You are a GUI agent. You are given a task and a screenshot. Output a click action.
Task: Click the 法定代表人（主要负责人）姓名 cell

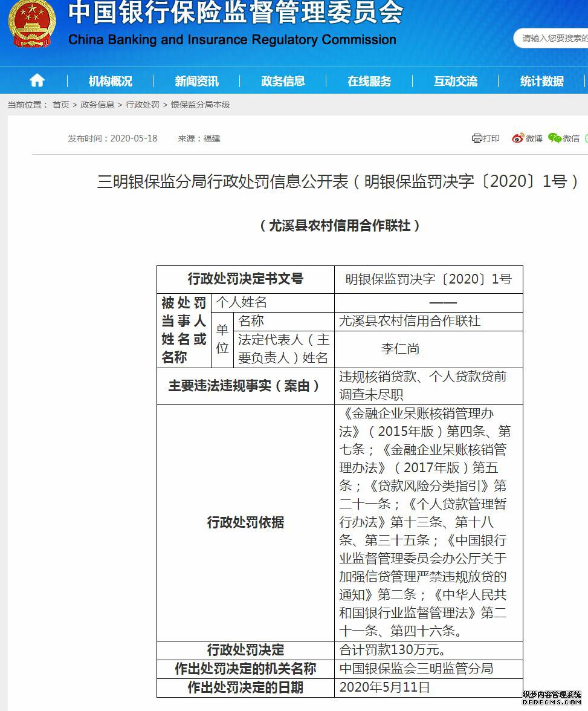[x=284, y=349]
